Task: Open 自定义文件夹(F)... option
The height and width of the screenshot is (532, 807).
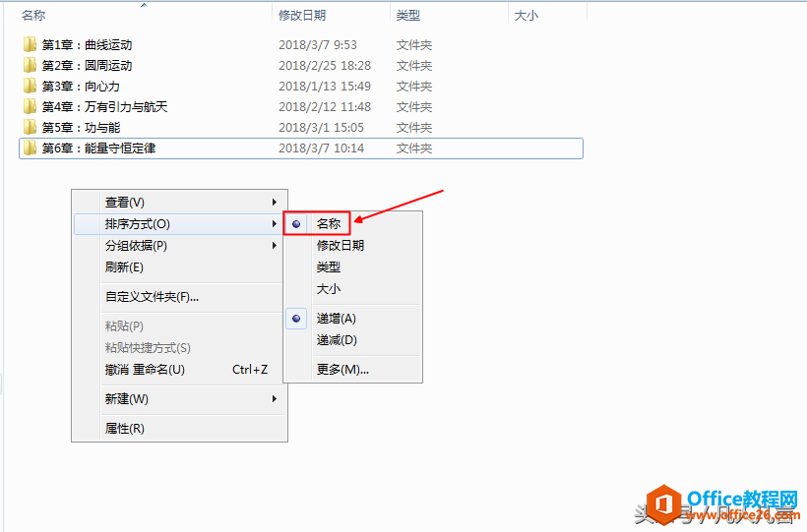Action: [x=179, y=297]
